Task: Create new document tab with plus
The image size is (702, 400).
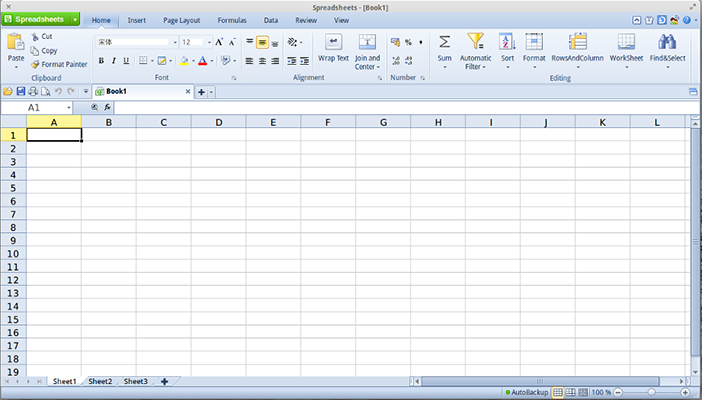Action: coord(201,92)
